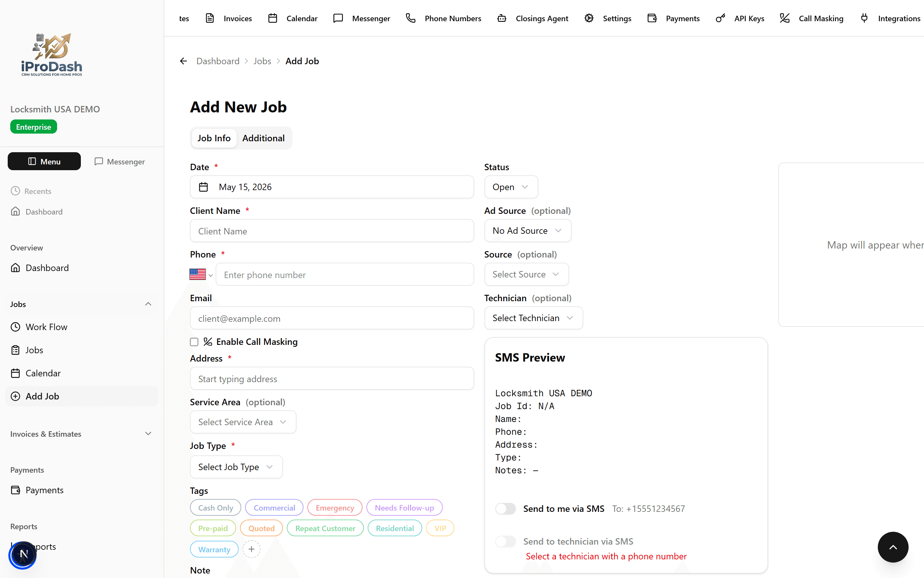Image resolution: width=924 pixels, height=578 pixels.
Task: Click the Add Job plus-circle icon
Action: click(x=15, y=396)
